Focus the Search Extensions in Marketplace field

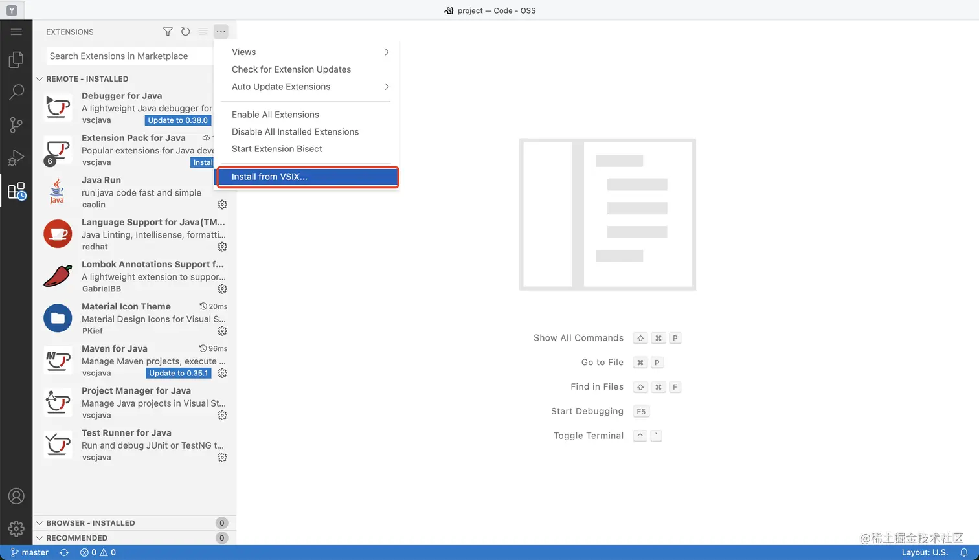[x=129, y=56]
